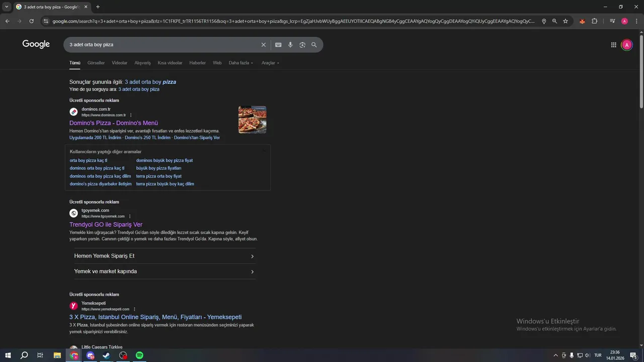Image resolution: width=644 pixels, height=362 pixels.
Task: Open Steam from the taskbar
Action: tap(107, 355)
